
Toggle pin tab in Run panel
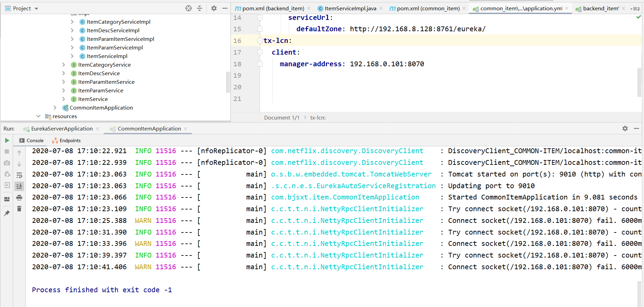coord(7,213)
